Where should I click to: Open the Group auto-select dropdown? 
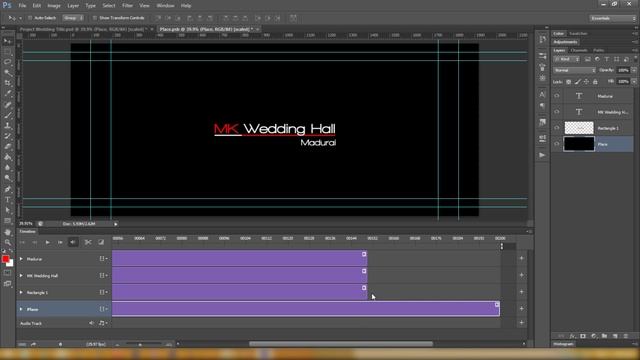[x=73, y=18]
